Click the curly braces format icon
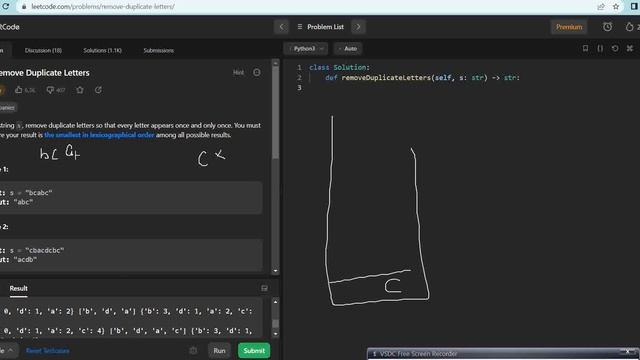The image size is (640, 360). tap(600, 48)
